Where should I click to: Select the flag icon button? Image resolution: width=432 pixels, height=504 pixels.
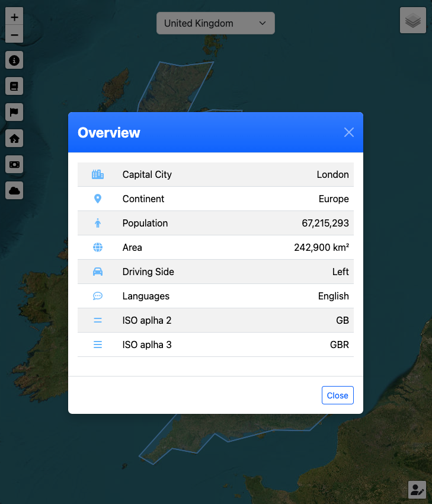tap(14, 112)
